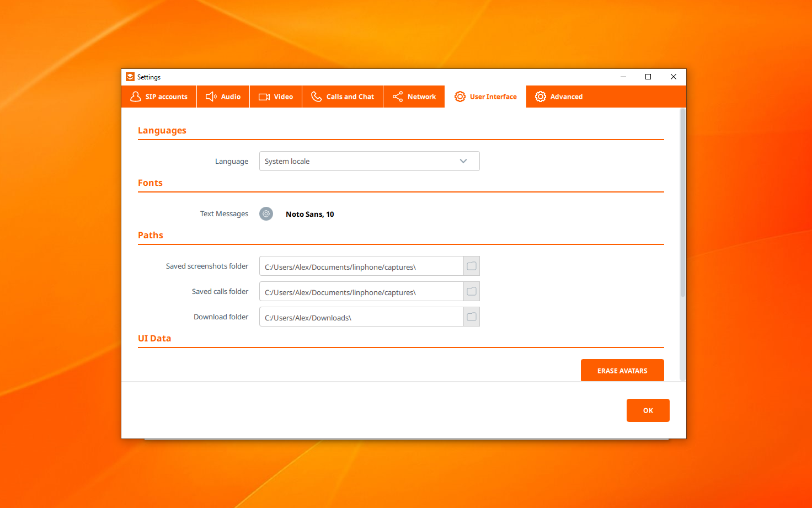Click the Audio speaker icon

[x=211, y=97]
